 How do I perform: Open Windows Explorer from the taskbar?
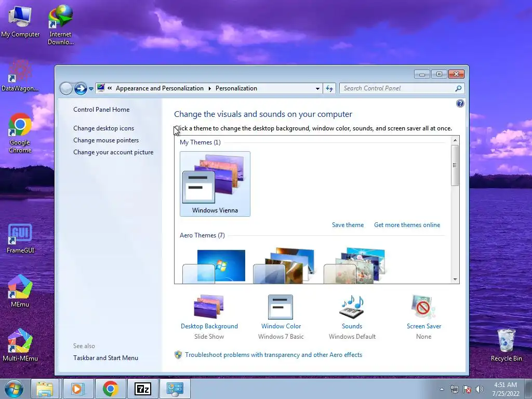(45, 389)
